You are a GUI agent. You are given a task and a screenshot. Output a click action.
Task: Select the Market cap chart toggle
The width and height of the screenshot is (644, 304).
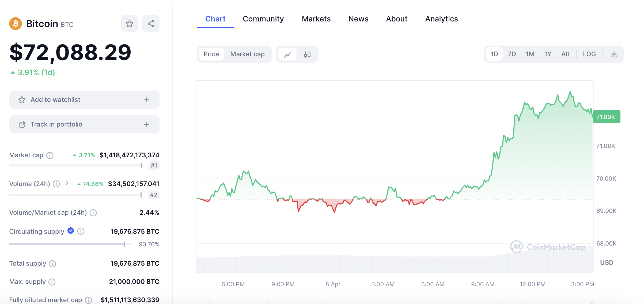tap(247, 54)
